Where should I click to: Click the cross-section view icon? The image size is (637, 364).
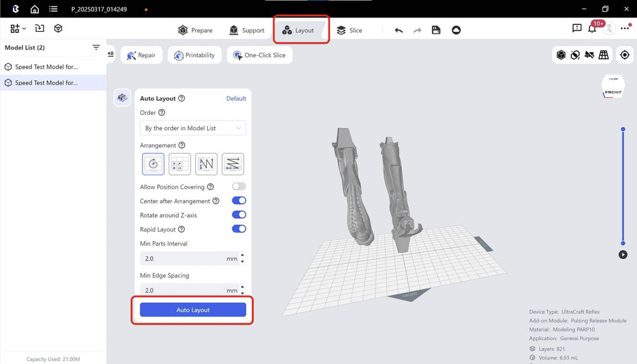coord(575,55)
